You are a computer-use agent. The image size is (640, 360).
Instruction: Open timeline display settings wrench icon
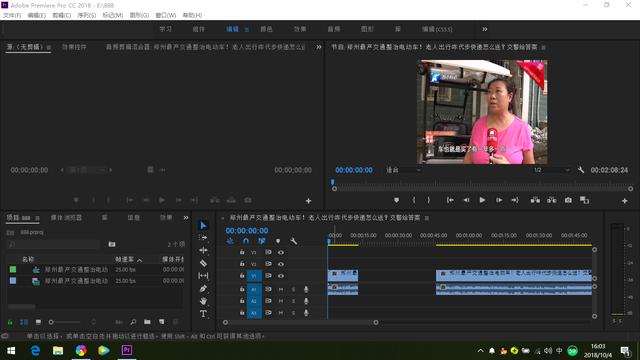293,241
